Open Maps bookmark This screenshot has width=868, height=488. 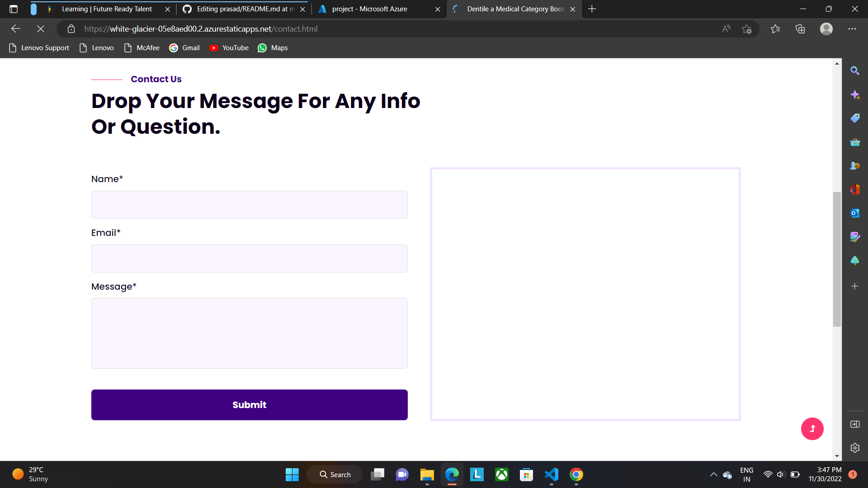[x=273, y=48]
